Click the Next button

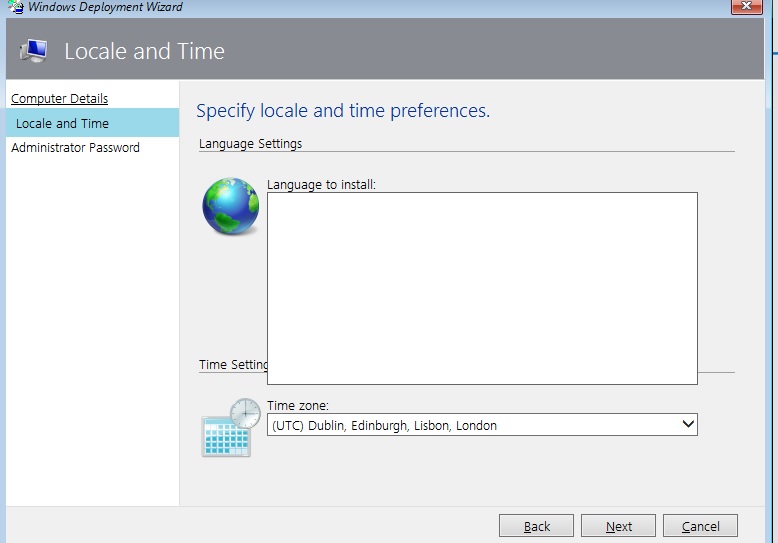click(619, 526)
